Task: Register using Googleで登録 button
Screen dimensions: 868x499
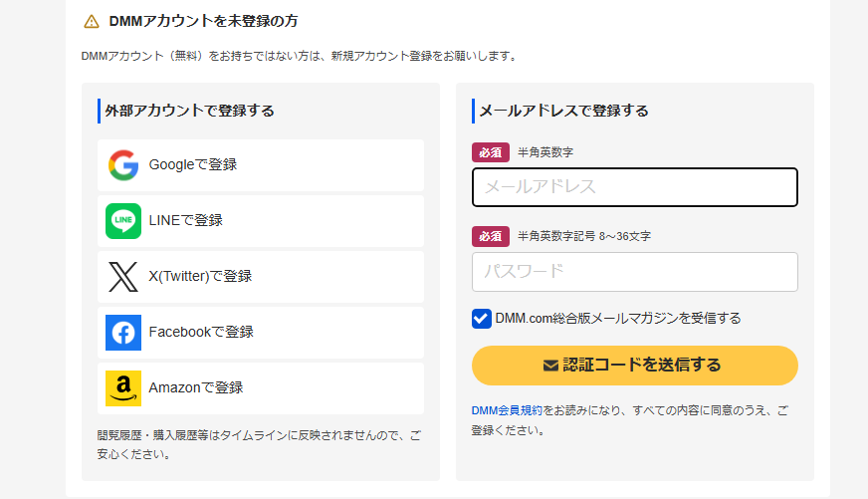Action: [261, 165]
